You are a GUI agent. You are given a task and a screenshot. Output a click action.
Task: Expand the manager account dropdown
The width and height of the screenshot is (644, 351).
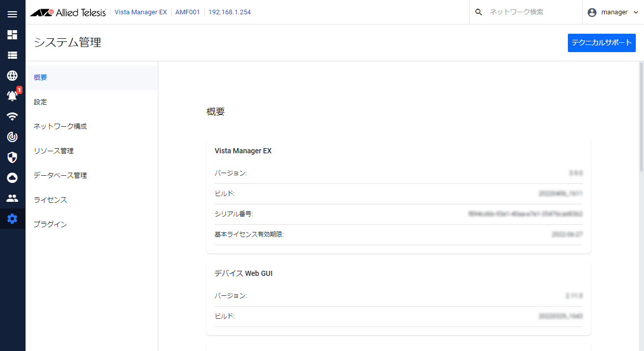pos(613,12)
